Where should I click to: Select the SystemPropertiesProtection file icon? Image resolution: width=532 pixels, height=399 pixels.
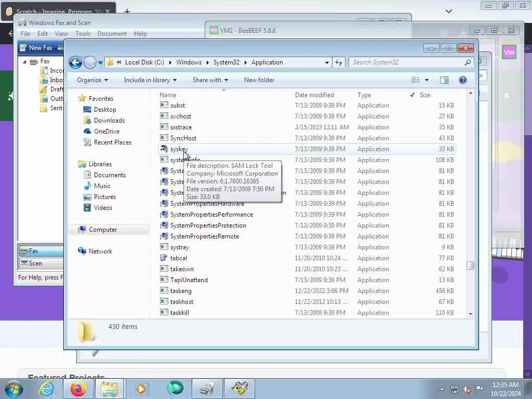coord(164,225)
